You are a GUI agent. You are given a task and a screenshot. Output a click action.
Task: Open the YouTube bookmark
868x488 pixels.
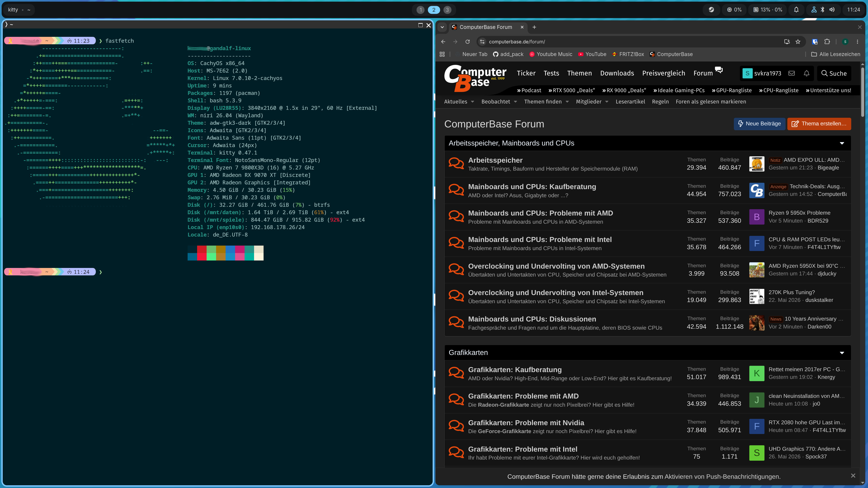tap(592, 54)
